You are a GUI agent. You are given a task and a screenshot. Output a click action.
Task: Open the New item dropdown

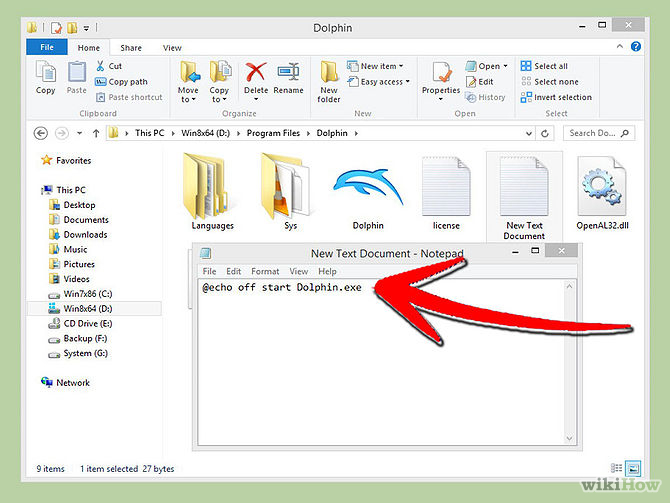[x=375, y=66]
